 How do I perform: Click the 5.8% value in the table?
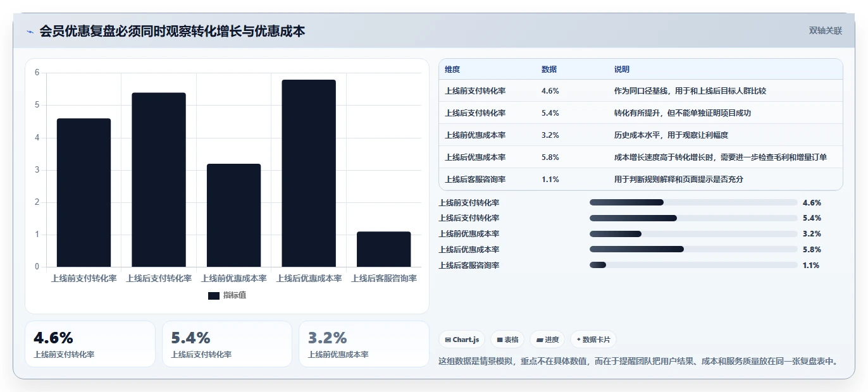pyautogui.click(x=550, y=157)
